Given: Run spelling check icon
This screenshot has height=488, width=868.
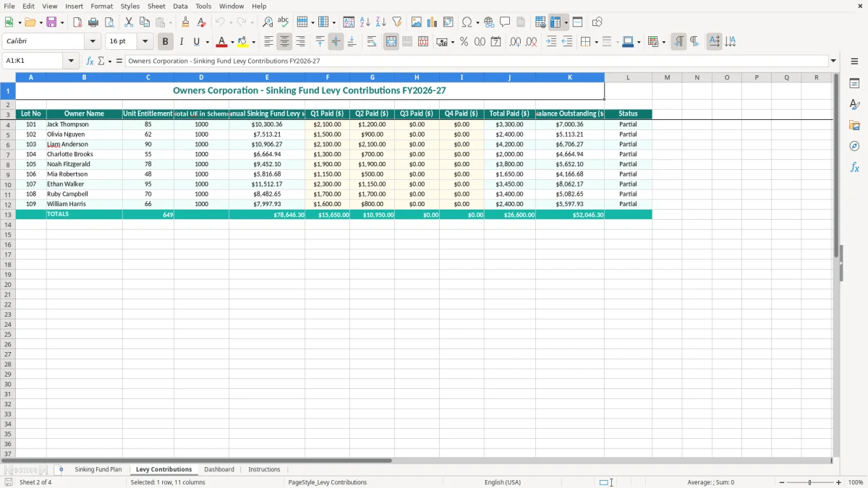Looking at the screenshot, I should pos(284,22).
